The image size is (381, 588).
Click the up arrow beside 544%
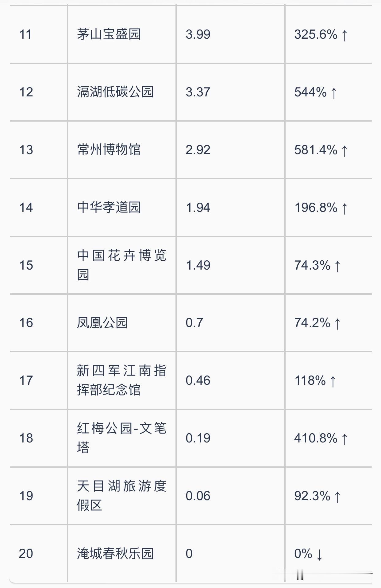334,93
